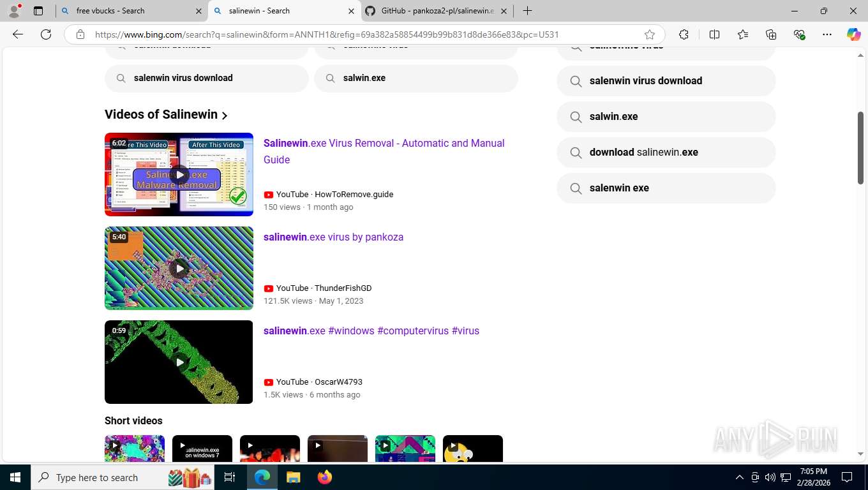Play the 0:59 OscarW4793 video thumbnail
Screen dimensions: 868x490
pos(179,362)
